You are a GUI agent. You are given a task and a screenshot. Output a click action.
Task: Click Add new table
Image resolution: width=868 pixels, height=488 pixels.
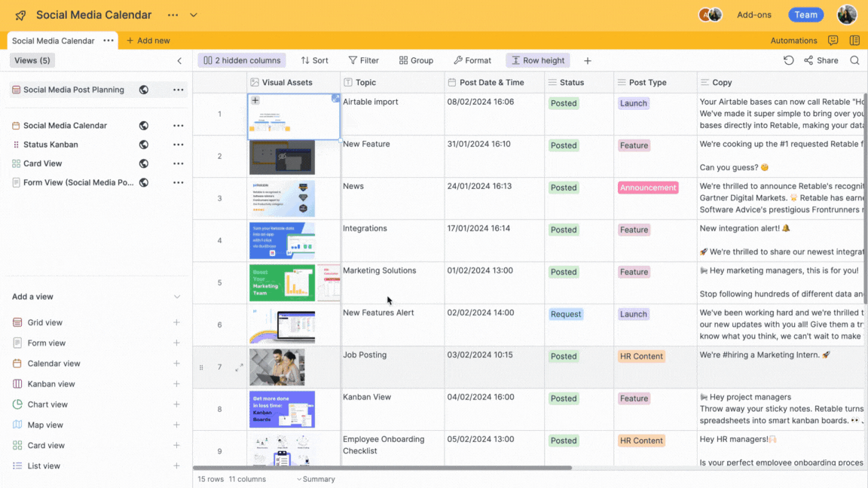(x=148, y=41)
